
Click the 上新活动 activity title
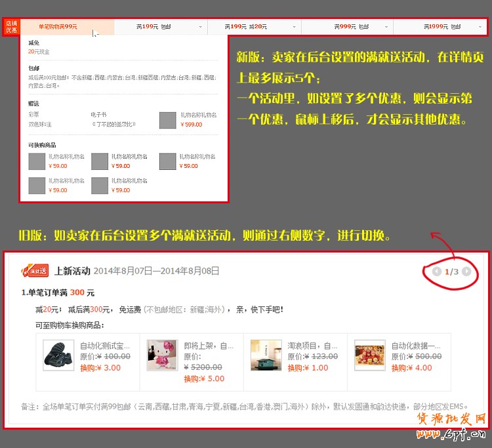[x=72, y=270]
